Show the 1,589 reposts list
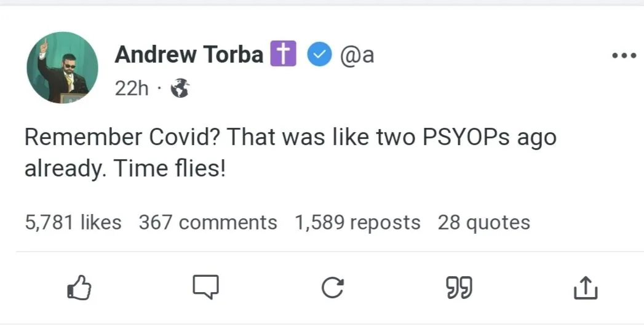This screenshot has width=644, height=334. pos(357,222)
